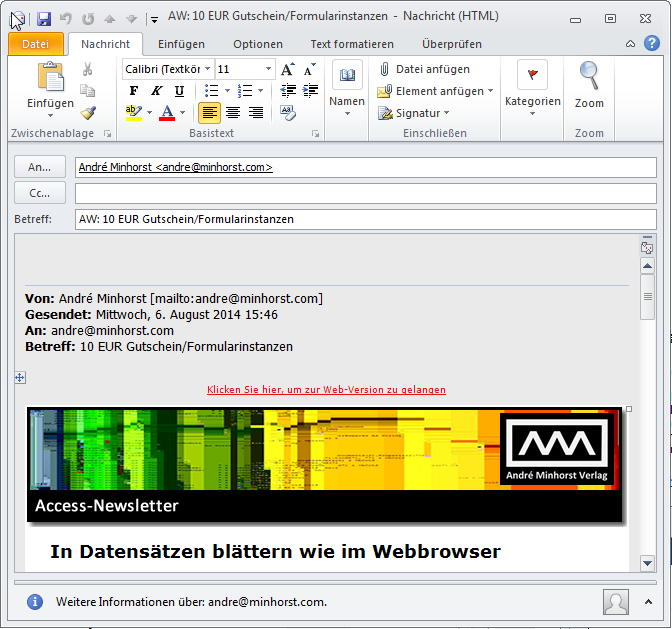This screenshot has width=672, height=629.
Task: Click the vertical scrollbar up arrow
Action: (x=648, y=266)
